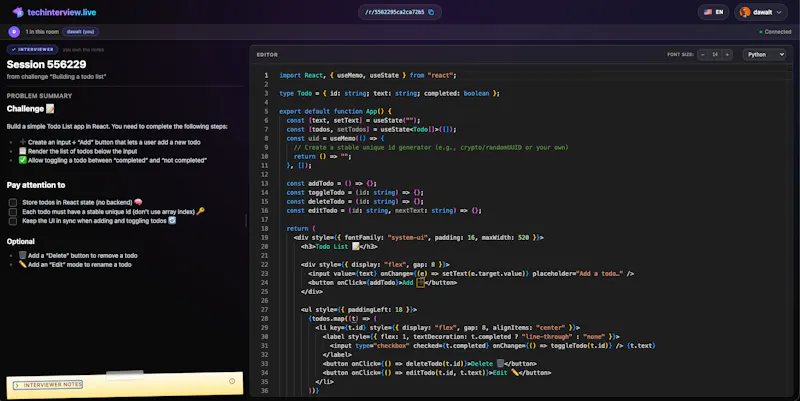This screenshot has height=401, width=800.
Task: Expand the Interviewer Notes section
Action: point(48,385)
